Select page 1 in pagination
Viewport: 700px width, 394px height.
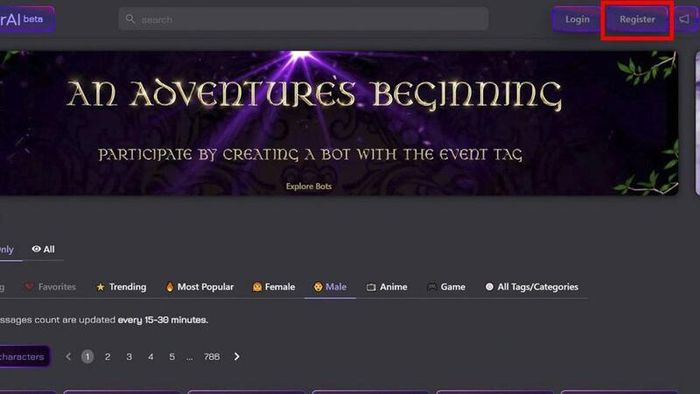88,357
